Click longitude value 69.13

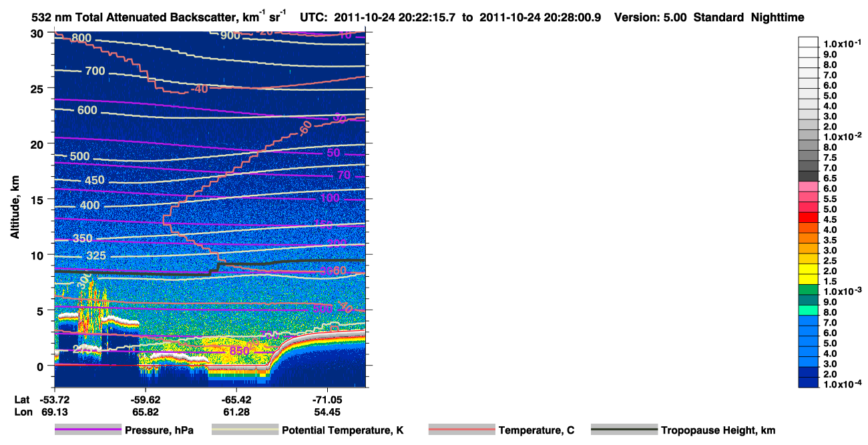(54, 412)
